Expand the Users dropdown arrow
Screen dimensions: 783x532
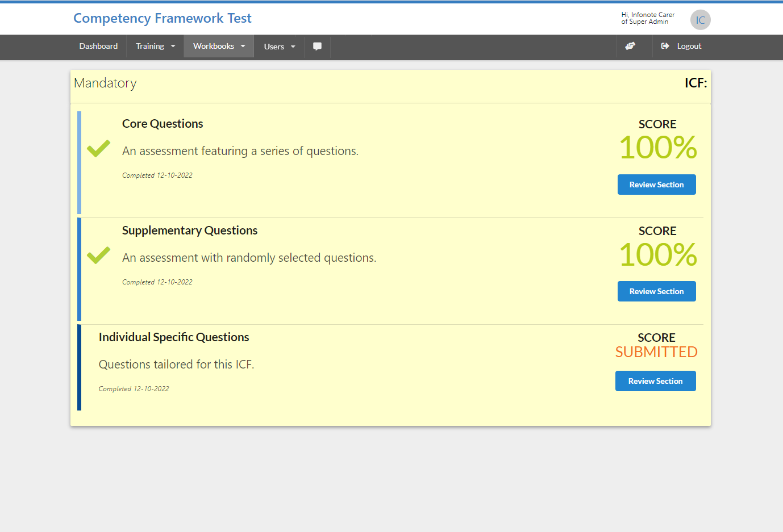point(293,47)
